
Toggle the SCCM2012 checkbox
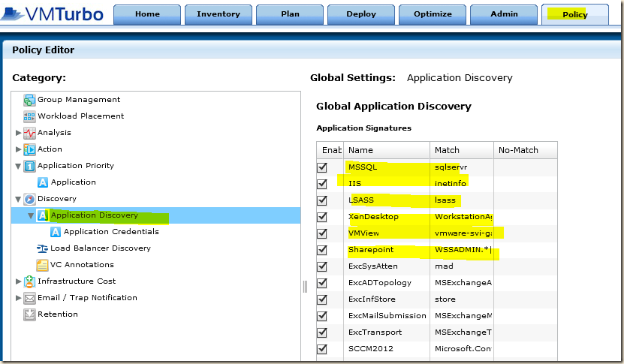(322, 349)
